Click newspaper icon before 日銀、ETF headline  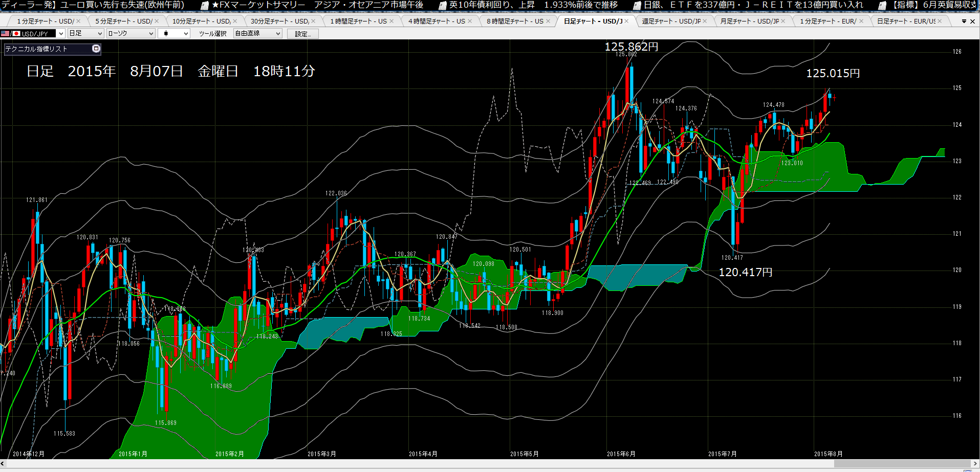pyautogui.click(x=637, y=5)
